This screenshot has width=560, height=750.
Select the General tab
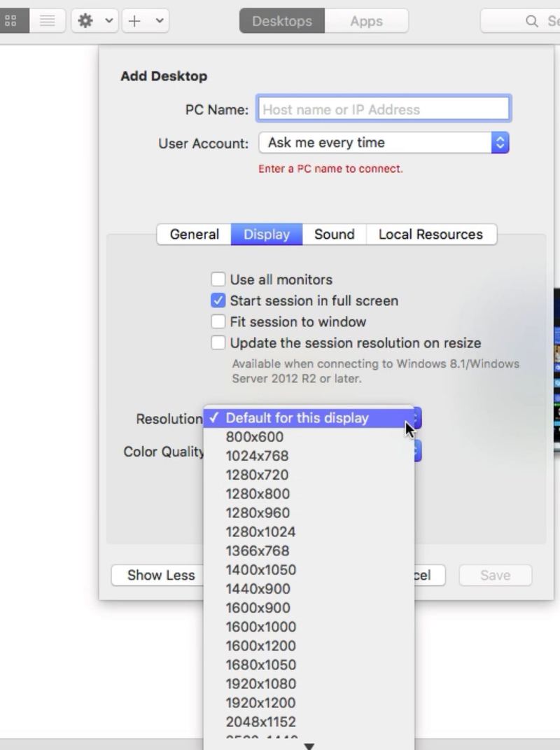click(194, 234)
